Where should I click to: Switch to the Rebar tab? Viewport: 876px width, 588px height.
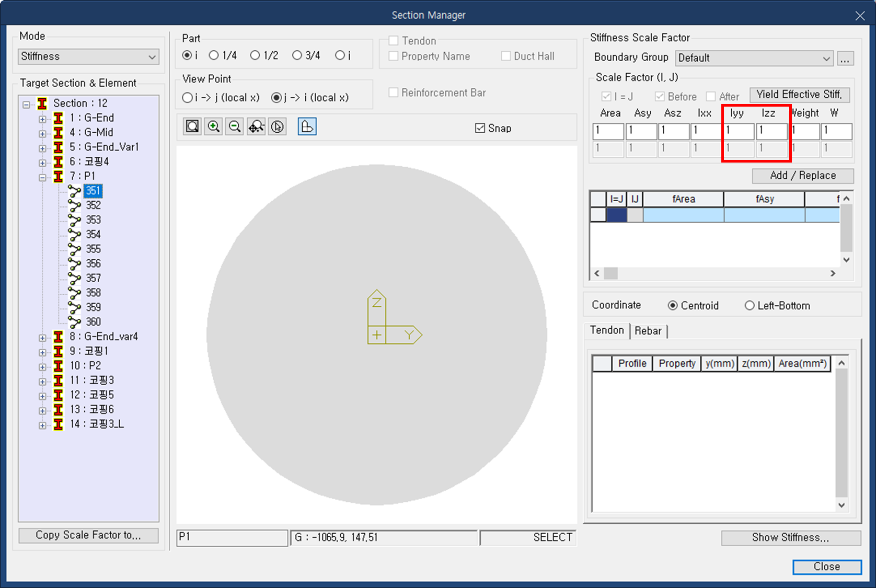pyautogui.click(x=648, y=331)
